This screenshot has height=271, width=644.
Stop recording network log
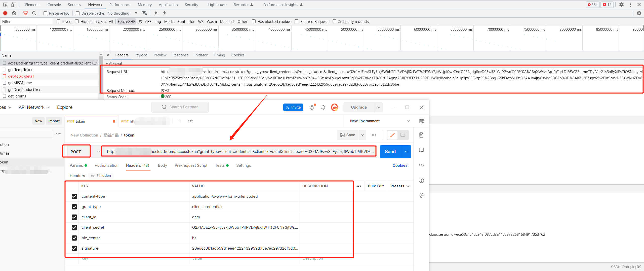(5, 13)
